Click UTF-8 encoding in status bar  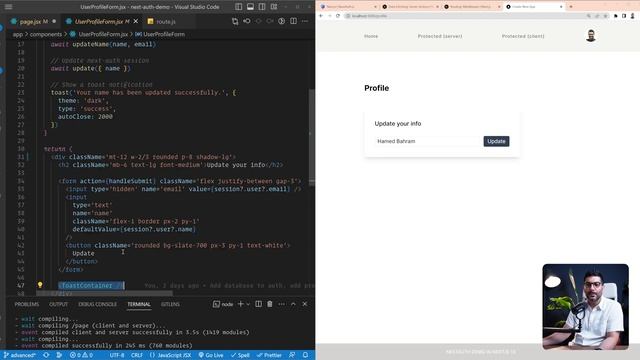(117, 355)
